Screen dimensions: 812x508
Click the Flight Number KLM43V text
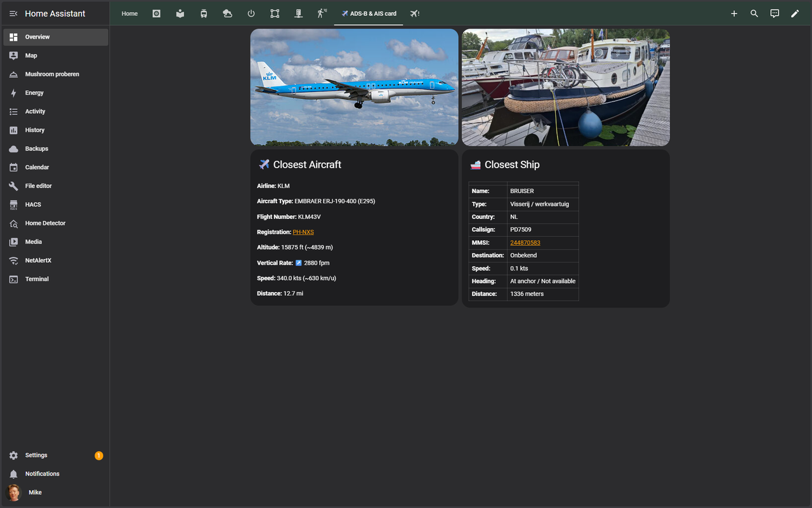(x=289, y=217)
